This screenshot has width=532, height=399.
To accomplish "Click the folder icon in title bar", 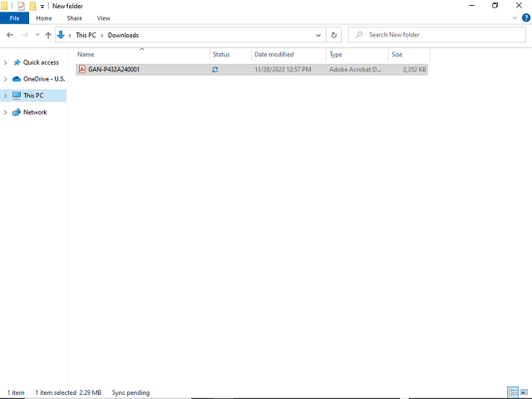I will click(4, 6).
